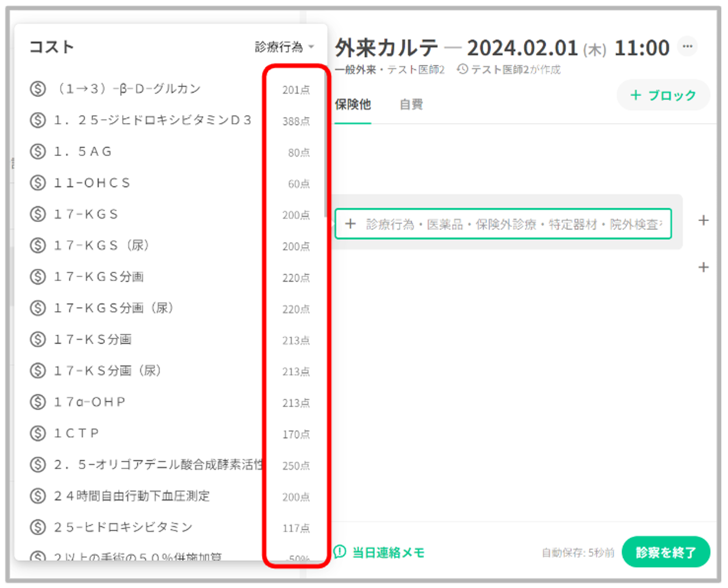Click the dollar icon beside 1CTP
The height and width of the screenshot is (588, 728).
[38, 433]
